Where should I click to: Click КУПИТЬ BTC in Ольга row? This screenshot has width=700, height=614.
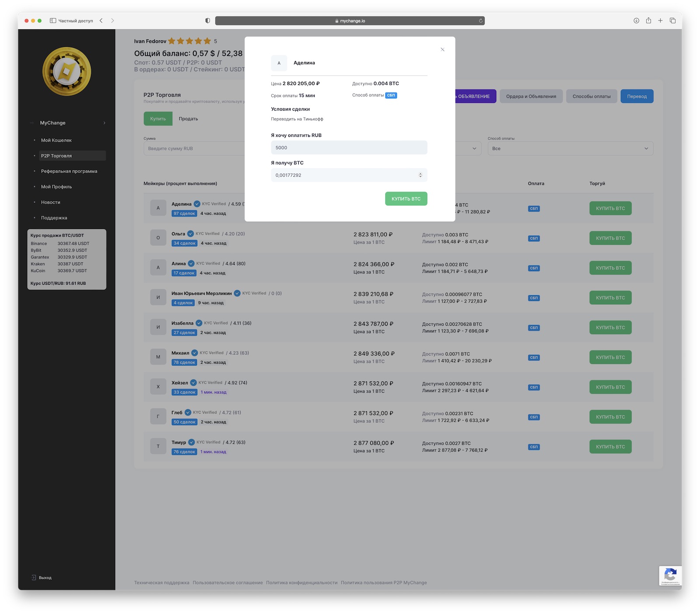pyautogui.click(x=610, y=238)
